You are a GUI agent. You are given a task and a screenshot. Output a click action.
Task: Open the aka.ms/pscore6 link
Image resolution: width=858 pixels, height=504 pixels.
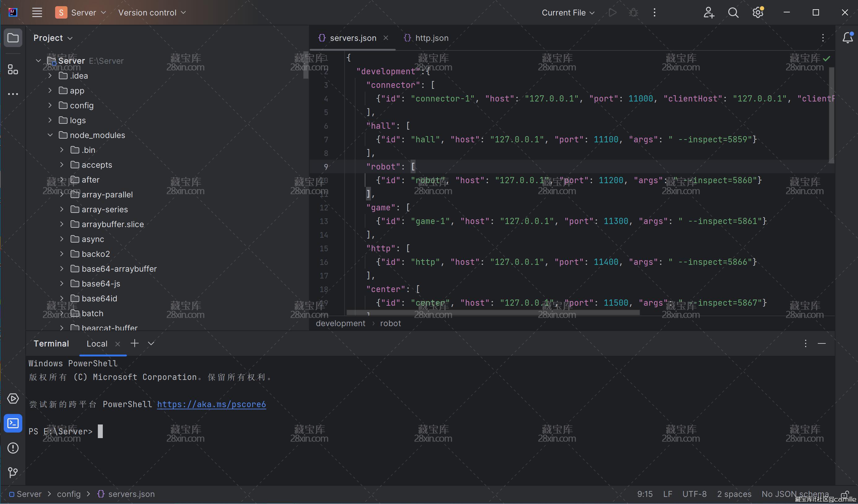[211, 404]
